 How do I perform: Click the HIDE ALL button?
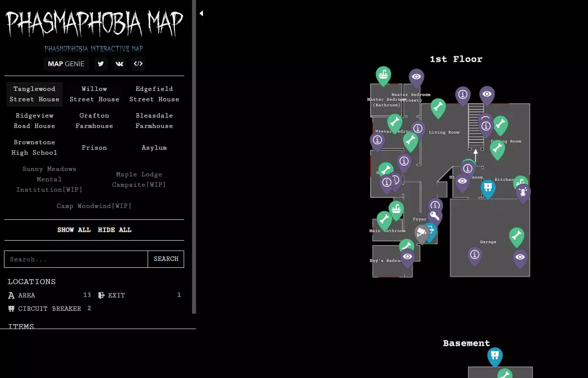pyautogui.click(x=115, y=230)
